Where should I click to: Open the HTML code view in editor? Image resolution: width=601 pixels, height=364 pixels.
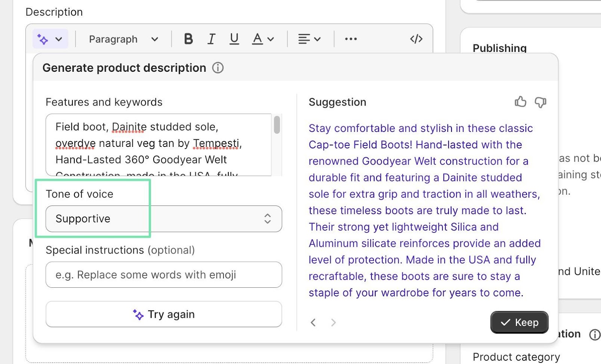[x=416, y=39]
